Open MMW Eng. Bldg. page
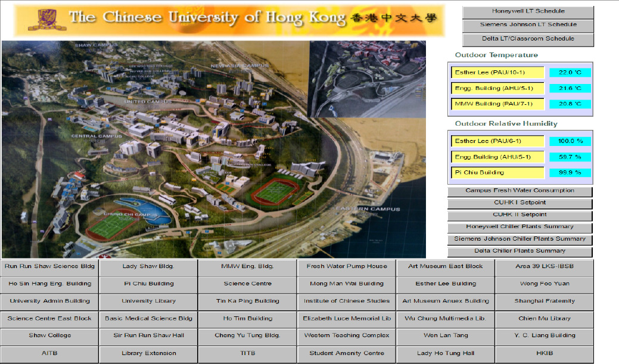 (247, 267)
